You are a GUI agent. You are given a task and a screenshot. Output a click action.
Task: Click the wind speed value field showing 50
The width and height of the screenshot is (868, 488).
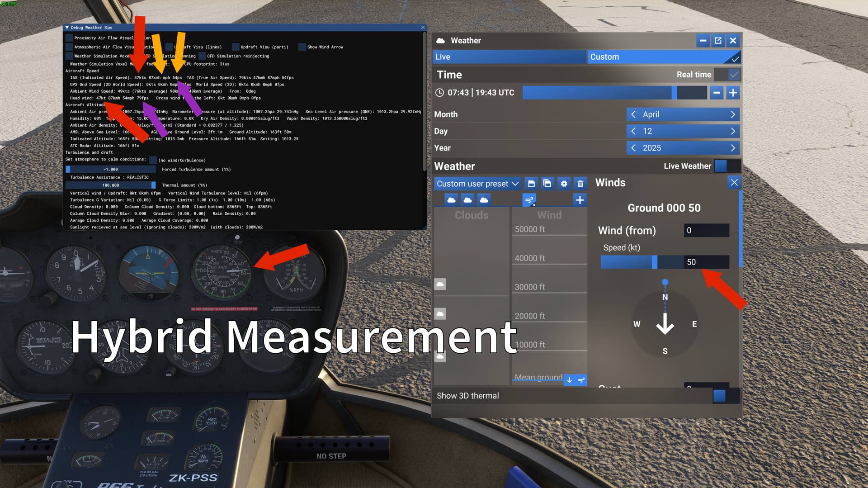(x=706, y=262)
